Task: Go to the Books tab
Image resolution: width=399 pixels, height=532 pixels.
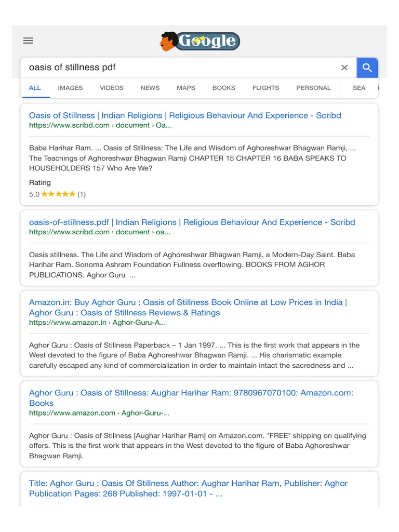Action: [x=224, y=88]
